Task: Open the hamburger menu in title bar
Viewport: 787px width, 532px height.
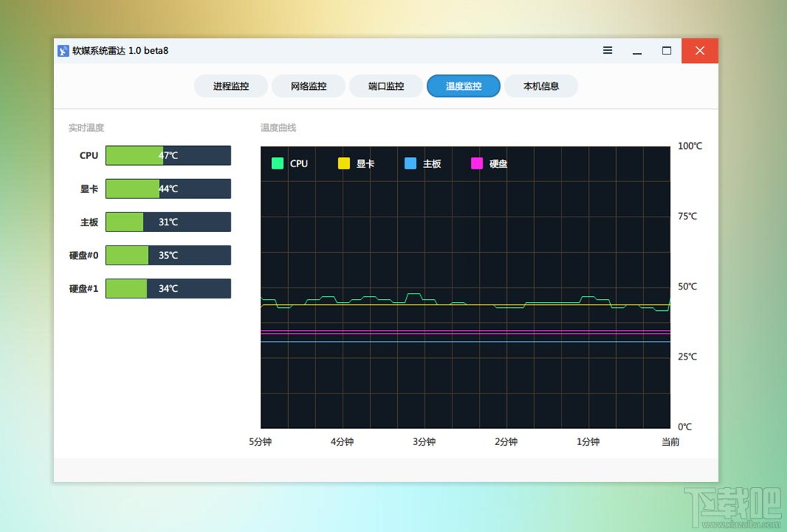Action: point(607,50)
